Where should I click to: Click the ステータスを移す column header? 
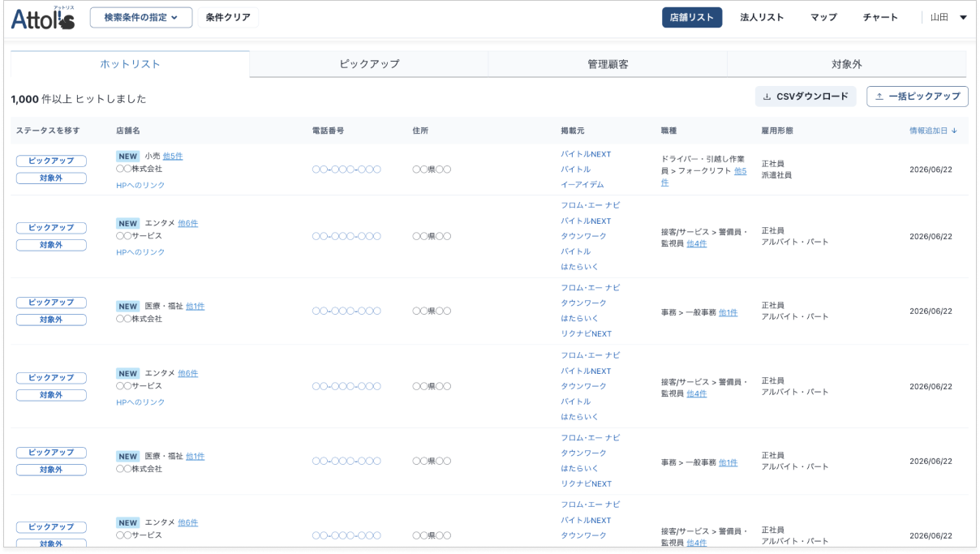tap(48, 131)
